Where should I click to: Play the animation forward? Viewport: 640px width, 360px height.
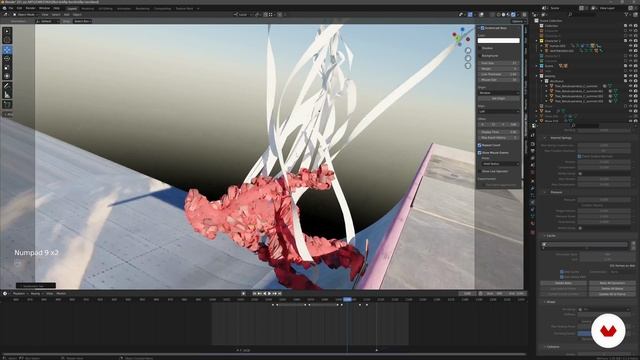pos(269,293)
